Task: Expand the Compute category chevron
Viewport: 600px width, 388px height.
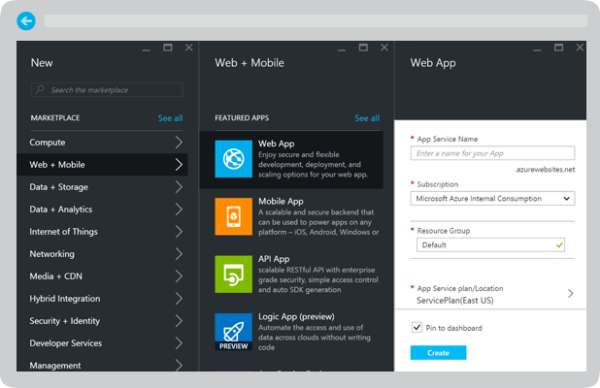Action: coord(179,142)
